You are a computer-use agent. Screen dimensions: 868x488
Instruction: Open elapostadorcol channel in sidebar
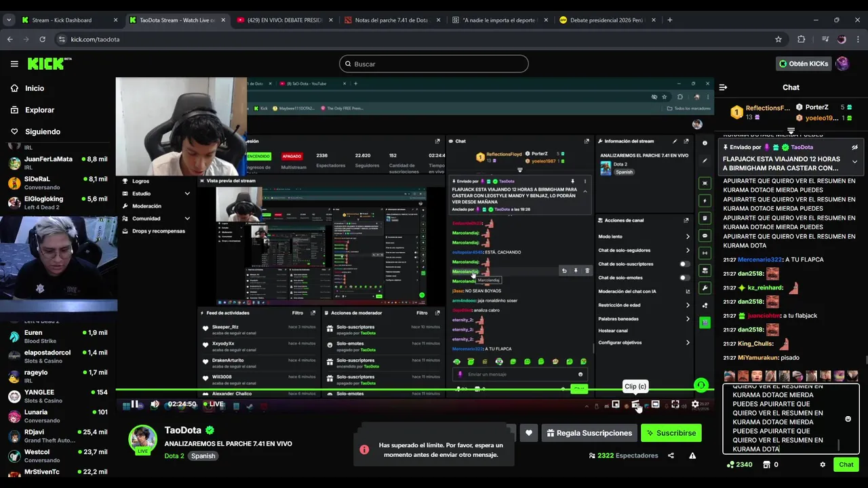pyautogui.click(x=58, y=357)
